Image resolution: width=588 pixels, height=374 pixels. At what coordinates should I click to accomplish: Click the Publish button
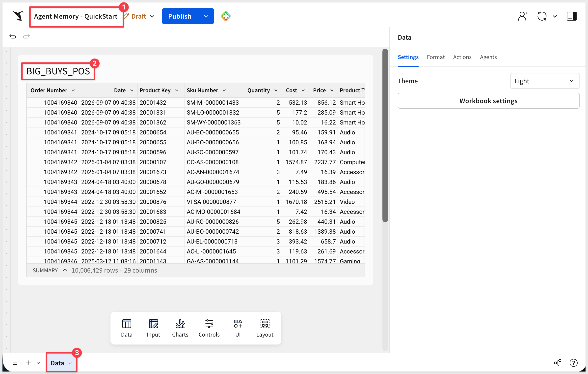tap(180, 16)
